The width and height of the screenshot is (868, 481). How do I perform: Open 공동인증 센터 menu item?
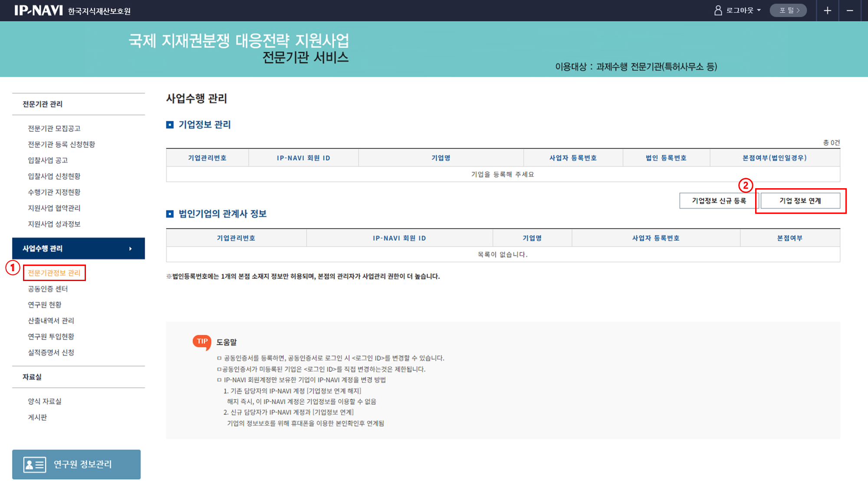(48, 289)
